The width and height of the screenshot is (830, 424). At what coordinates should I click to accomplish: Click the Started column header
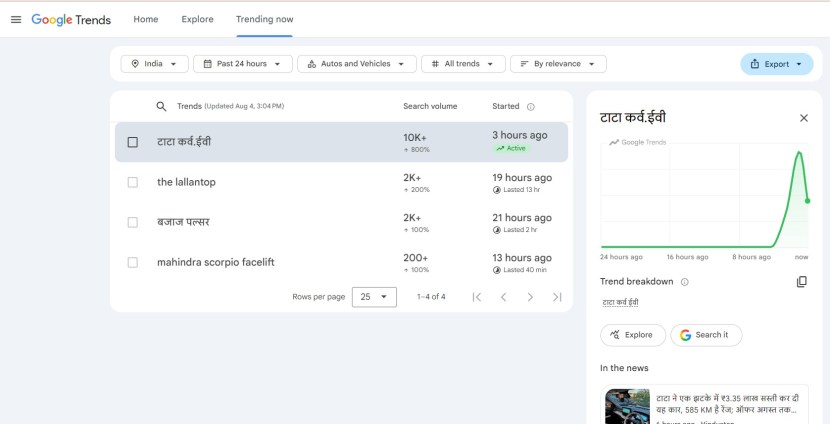[506, 106]
